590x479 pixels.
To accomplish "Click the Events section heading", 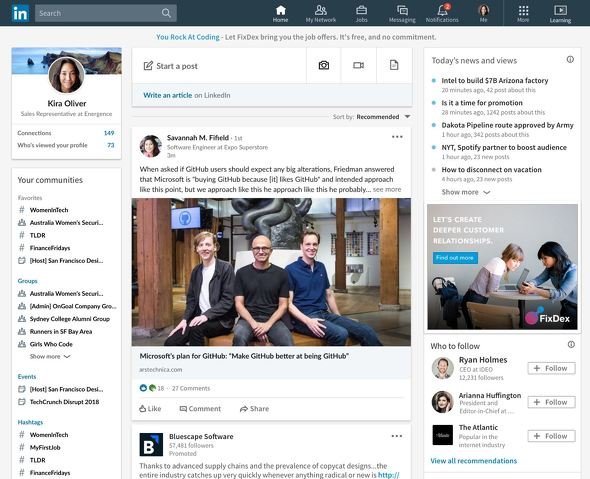I will 27,376.
